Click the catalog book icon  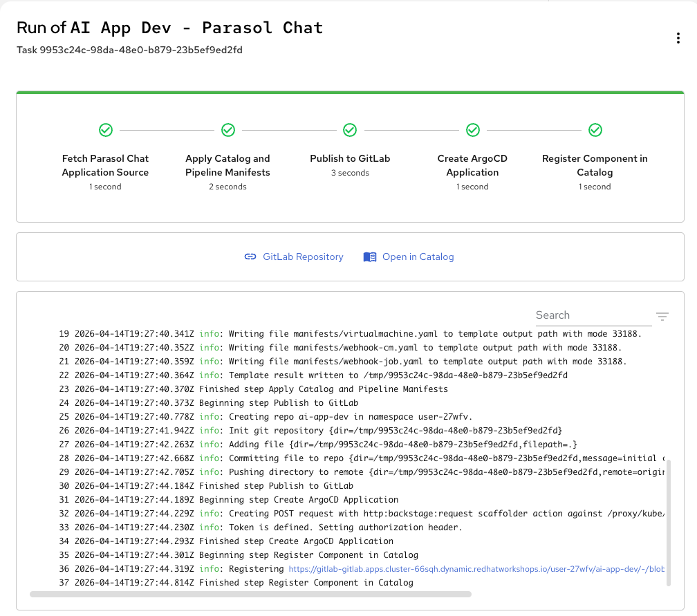(x=370, y=257)
